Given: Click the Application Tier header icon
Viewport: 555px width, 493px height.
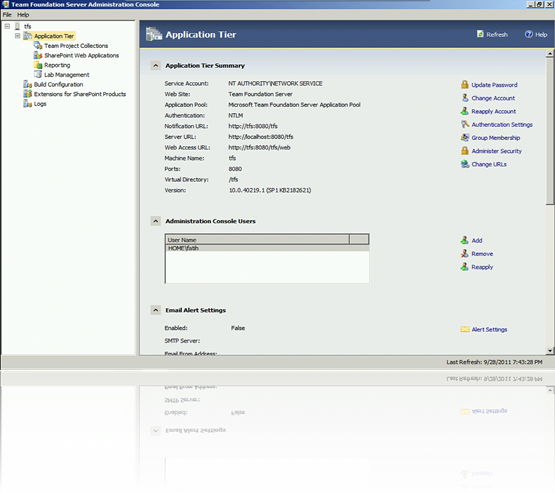Looking at the screenshot, I should point(154,34).
